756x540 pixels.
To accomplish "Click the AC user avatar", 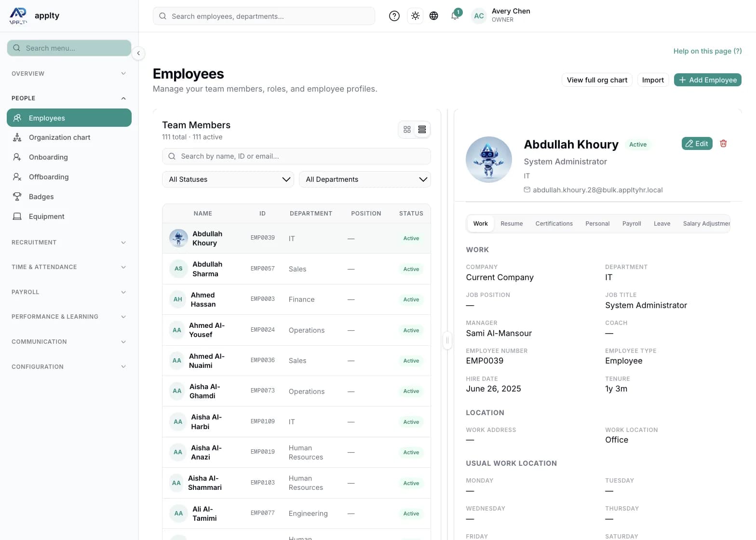I will tap(479, 16).
